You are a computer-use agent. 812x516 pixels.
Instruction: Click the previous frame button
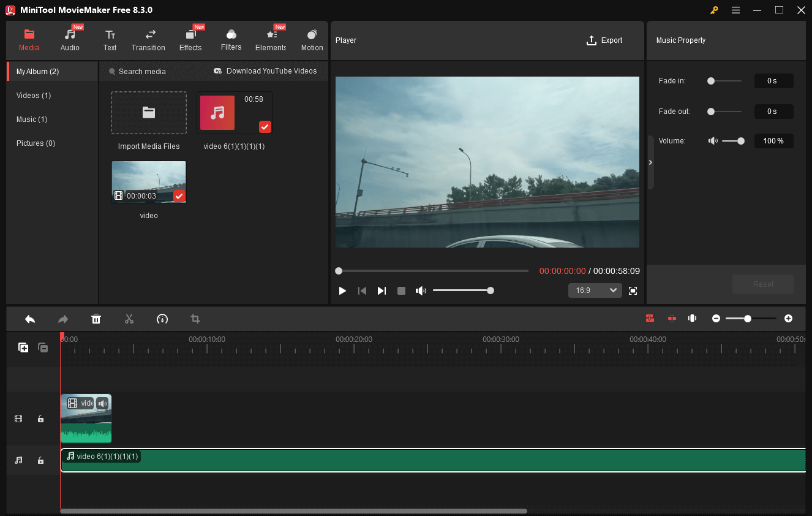click(362, 290)
